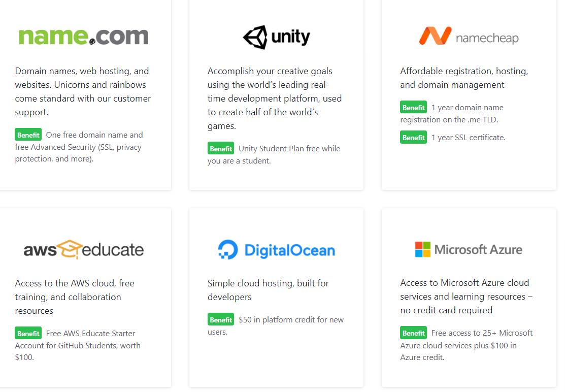This screenshot has height=392, width=565.
Task: Click the Benefit badge on AWS card
Action: point(28,334)
